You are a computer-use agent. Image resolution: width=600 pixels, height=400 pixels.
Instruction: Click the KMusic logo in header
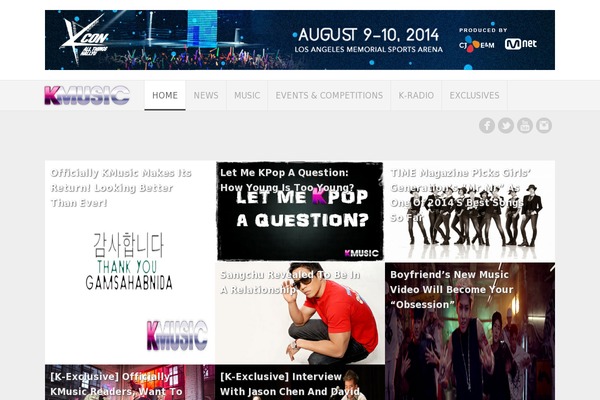tap(87, 95)
